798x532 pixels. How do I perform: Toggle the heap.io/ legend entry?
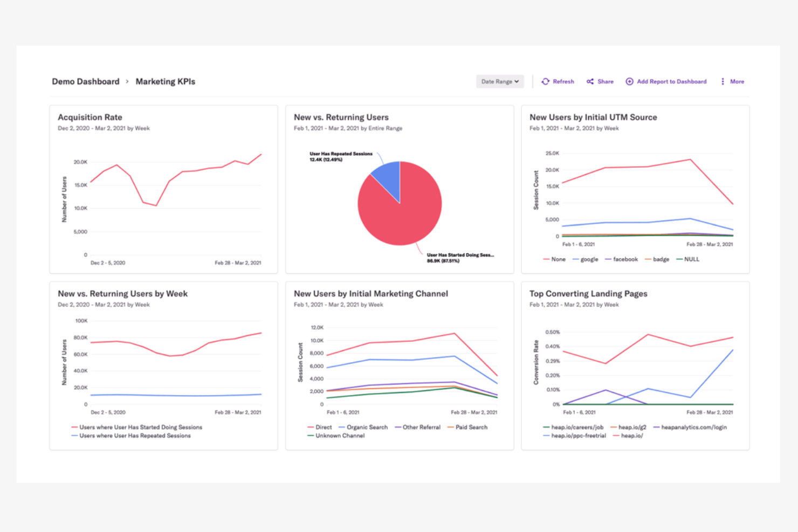pos(628,436)
